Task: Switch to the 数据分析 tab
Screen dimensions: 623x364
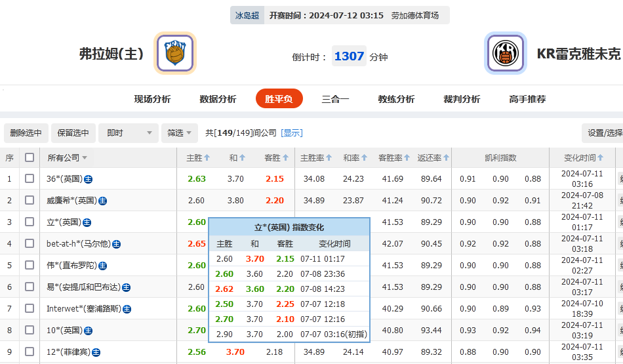Action: 218,99
